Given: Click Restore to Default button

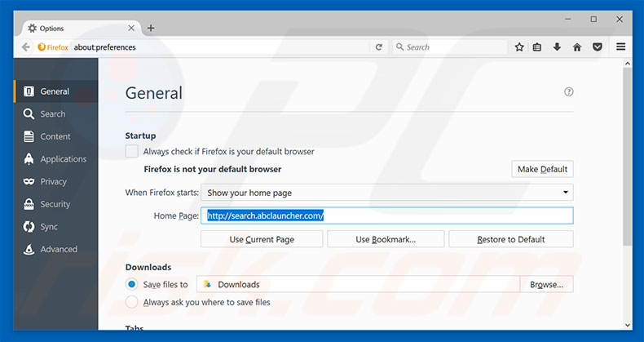Looking at the screenshot, I should (511, 239).
